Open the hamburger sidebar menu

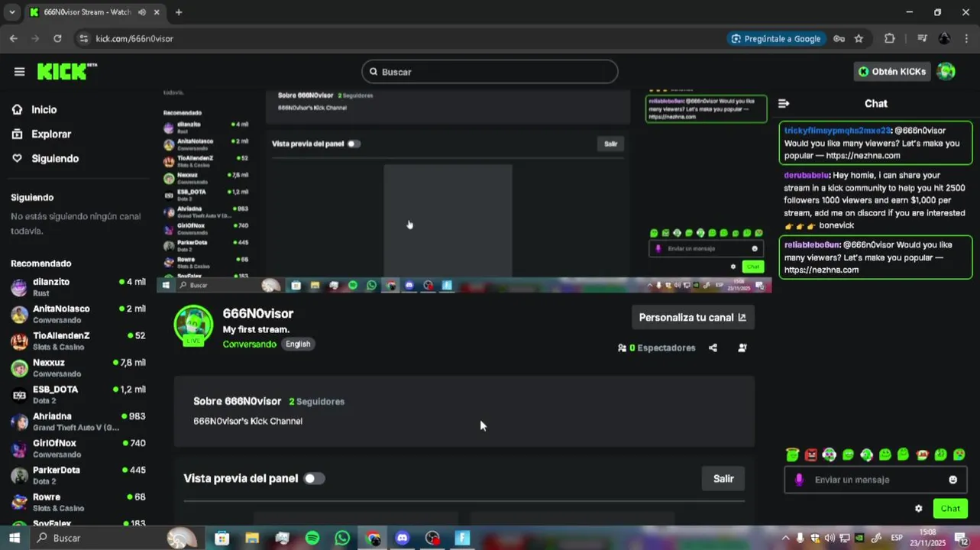click(x=19, y=72)
